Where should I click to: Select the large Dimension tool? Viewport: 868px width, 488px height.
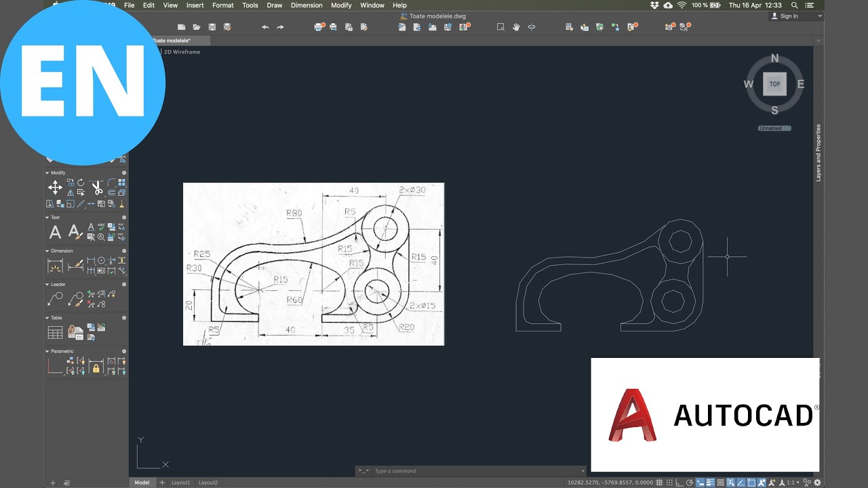55,266
